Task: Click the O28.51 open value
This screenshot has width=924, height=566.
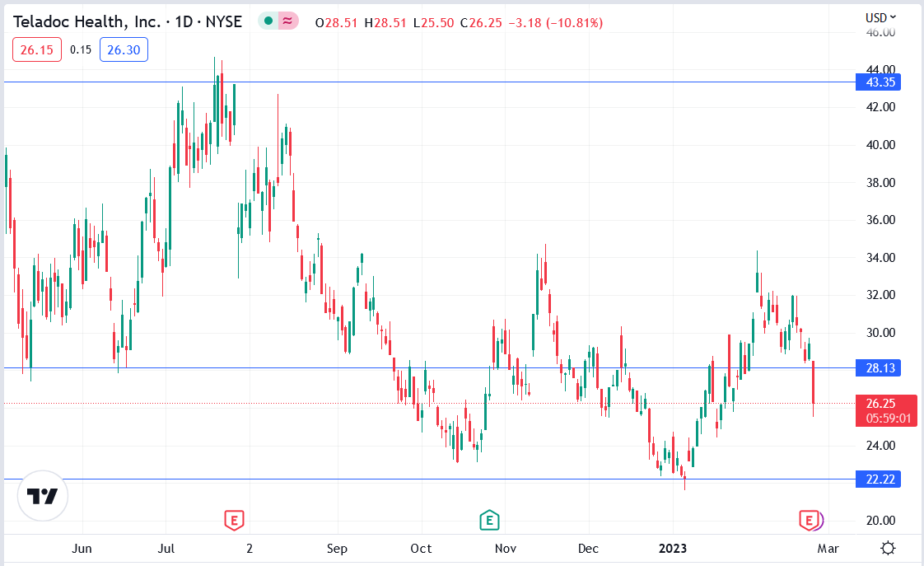Action: click(x=336, y=23)
